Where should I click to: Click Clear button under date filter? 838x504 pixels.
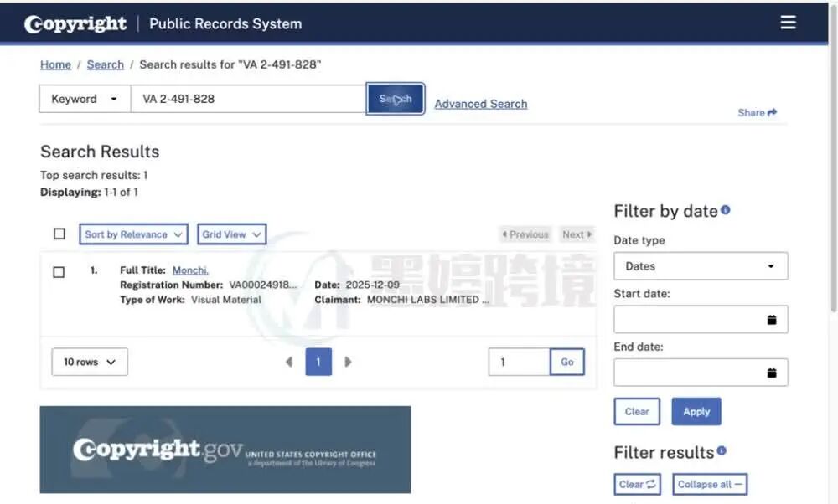(637, 412)
